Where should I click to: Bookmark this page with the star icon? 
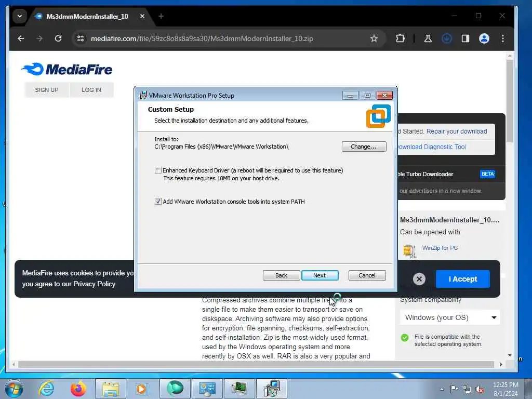(374, 38)
